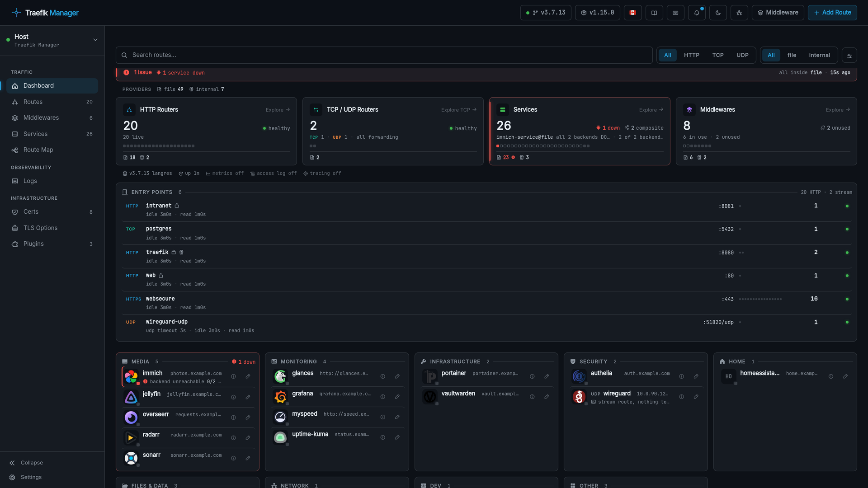Explore the Services card

coord(651,110)
